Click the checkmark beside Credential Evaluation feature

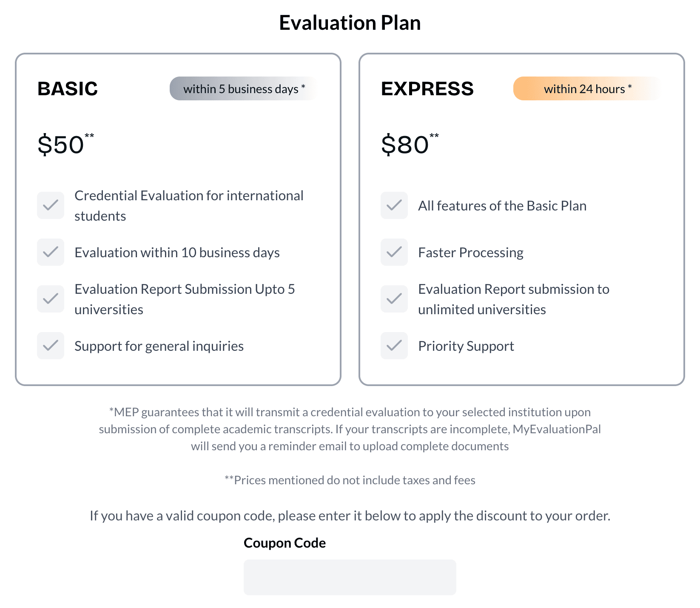click(50, 206)
